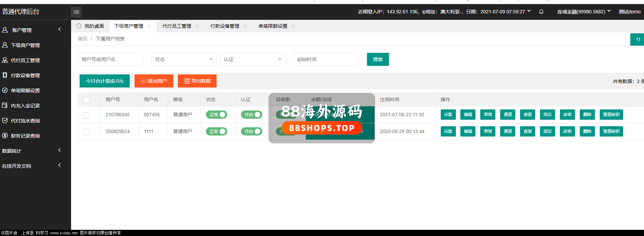Screen dimensions: 644x236
Task: Click the 添加商户 button
Action: point(154,81)
